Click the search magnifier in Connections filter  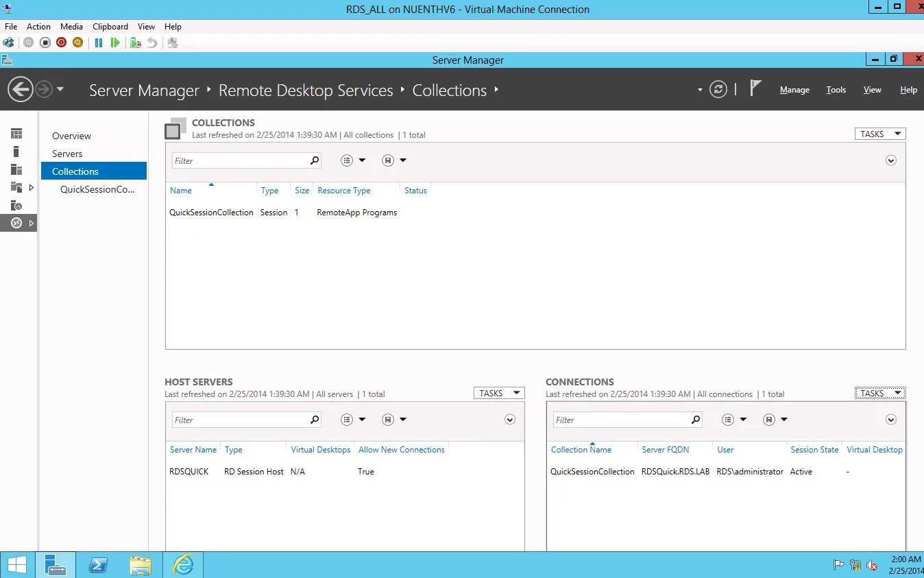[x=696, y=420]
